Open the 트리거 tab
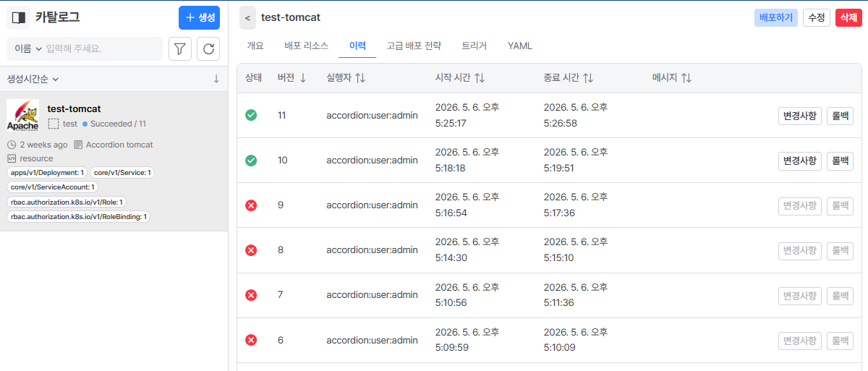 [475, 46]
